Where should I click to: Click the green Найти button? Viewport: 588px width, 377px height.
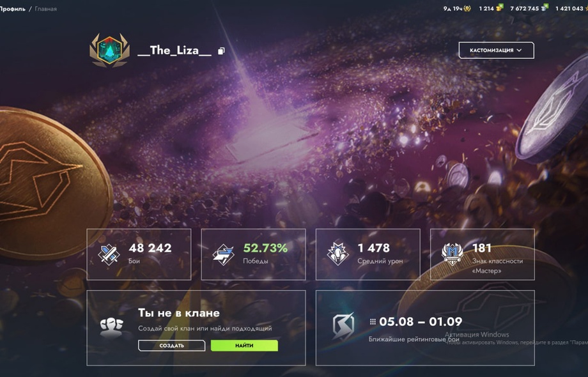(244, 346)
